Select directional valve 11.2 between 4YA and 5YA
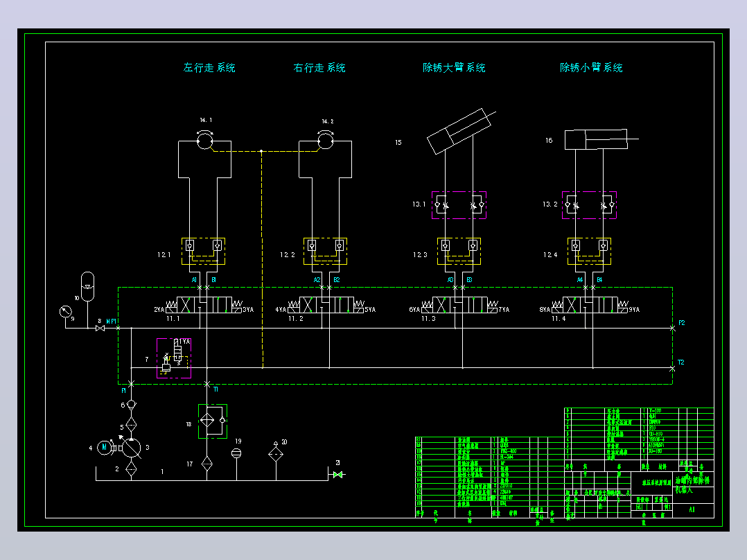This screenshot has width=747, height=560. coord(326,304)
